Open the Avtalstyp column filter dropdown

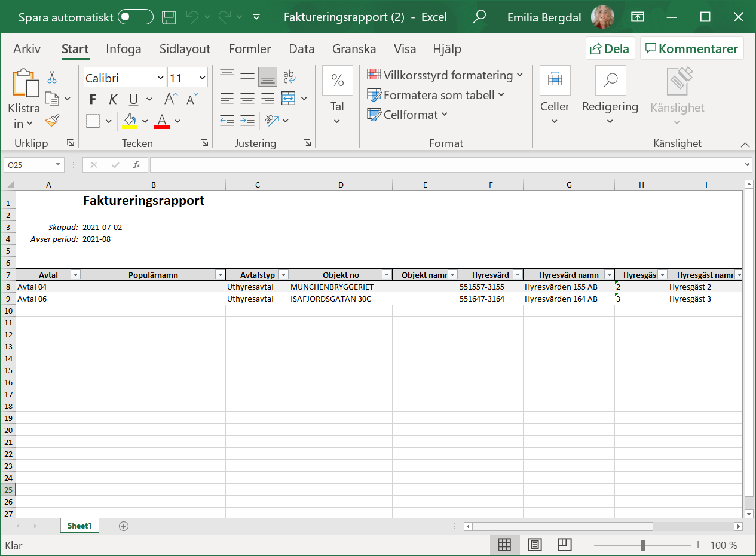(x=283, y=275)
